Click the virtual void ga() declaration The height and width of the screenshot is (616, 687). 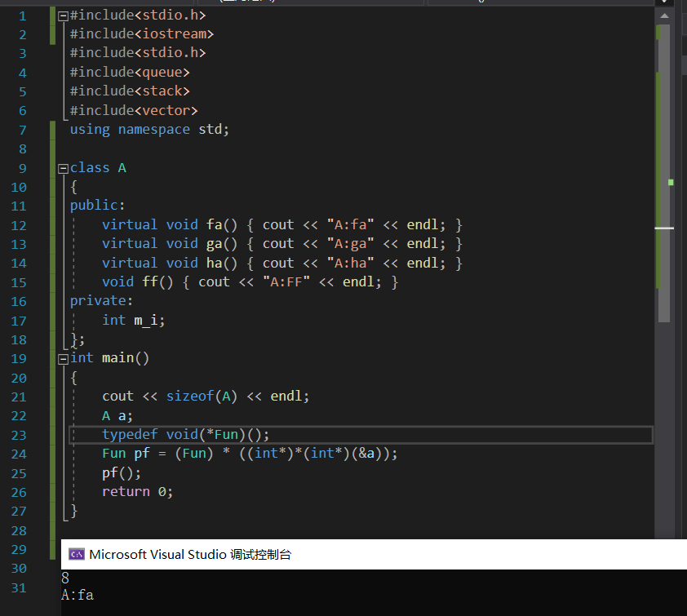pyautogui.click(x=282, y=244)
